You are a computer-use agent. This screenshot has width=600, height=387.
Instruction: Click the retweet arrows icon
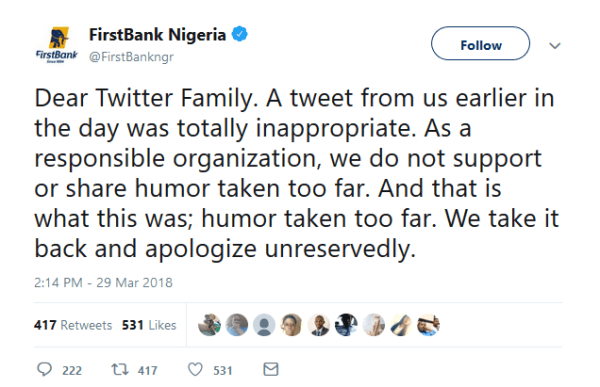pyautogui.click(x=120, y=369)
